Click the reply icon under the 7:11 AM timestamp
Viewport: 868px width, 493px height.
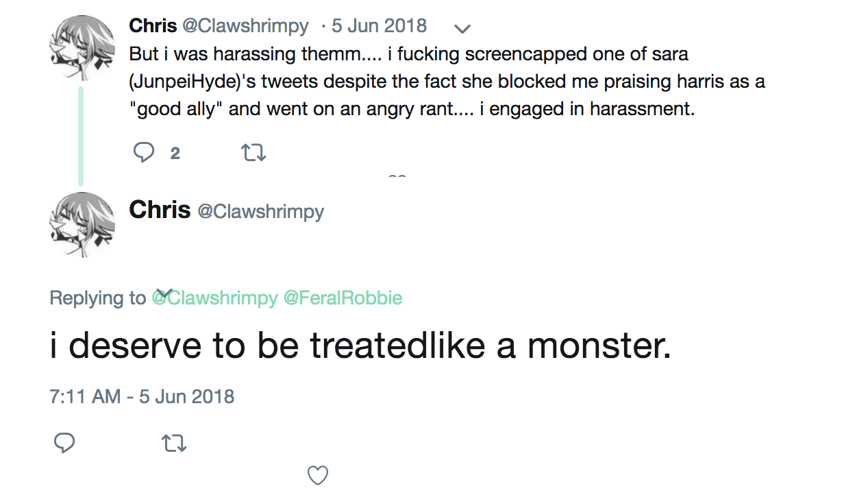[64, 443]
